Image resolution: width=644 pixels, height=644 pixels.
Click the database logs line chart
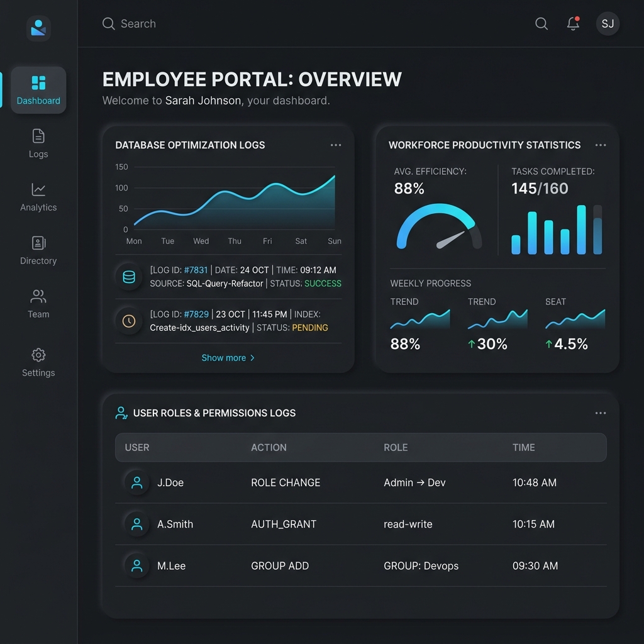[235, 202]
